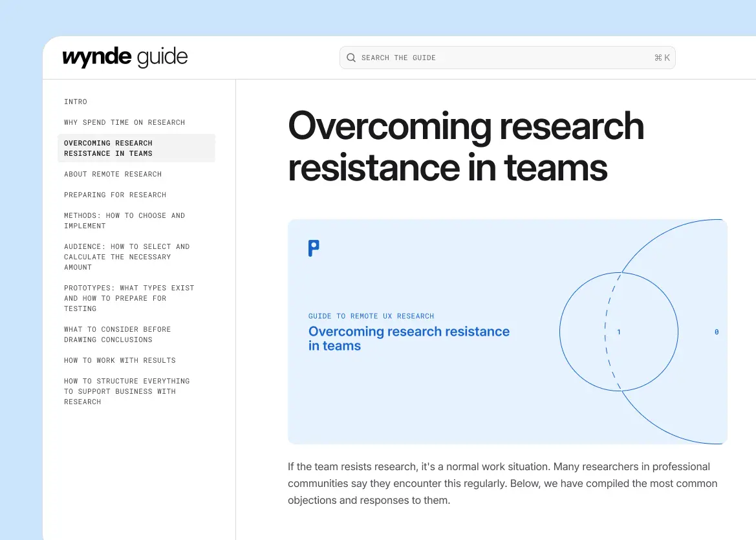Open Audience: How to Select chapter
756x540 pixels.
point(127,257)
